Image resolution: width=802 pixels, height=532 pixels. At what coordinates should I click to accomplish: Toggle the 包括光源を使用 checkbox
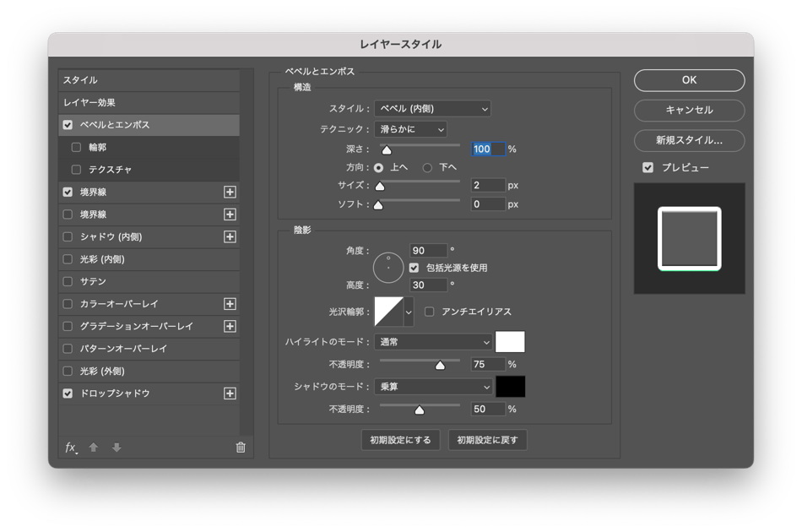click(x=415, y=268)
